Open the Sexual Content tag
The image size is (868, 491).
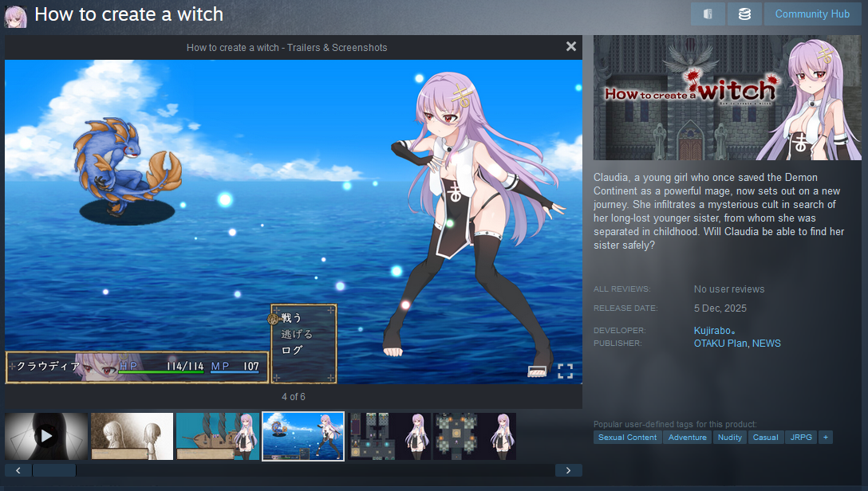(x=627, y=438)
